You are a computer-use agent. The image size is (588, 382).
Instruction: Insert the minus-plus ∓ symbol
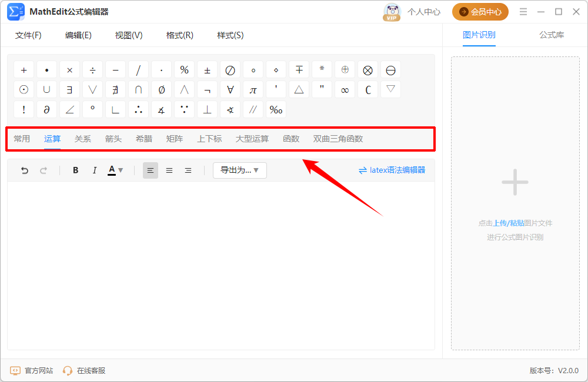[x=299, y=70]
